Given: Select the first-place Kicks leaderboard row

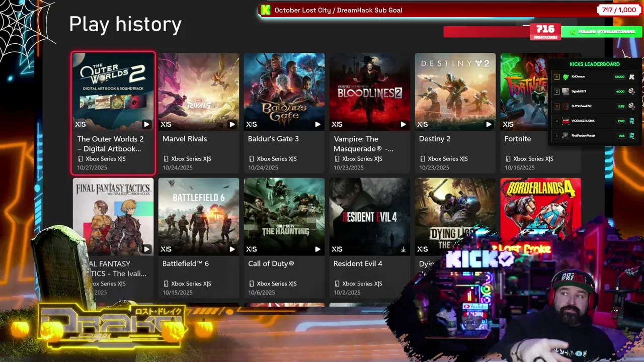Looking at the screenshot, I should pos(594,77).
